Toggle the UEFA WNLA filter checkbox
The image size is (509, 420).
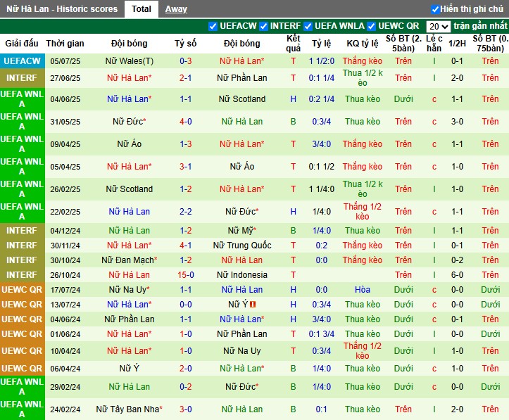pos(308,26)
